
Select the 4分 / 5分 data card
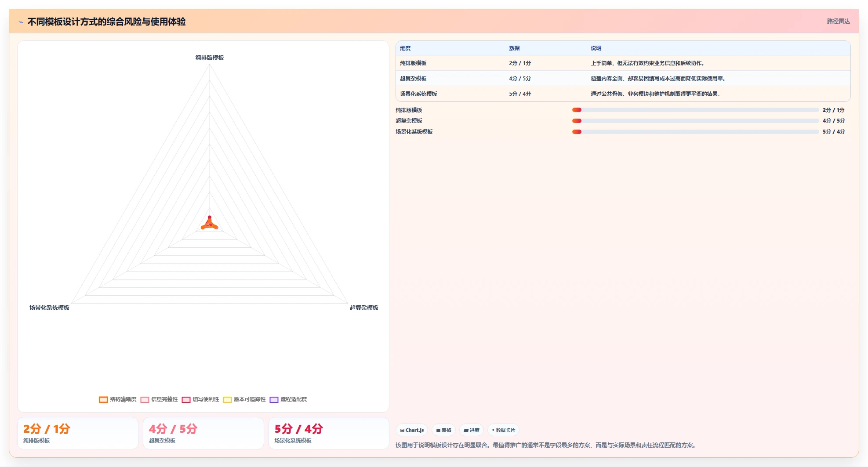pos(203,433)
